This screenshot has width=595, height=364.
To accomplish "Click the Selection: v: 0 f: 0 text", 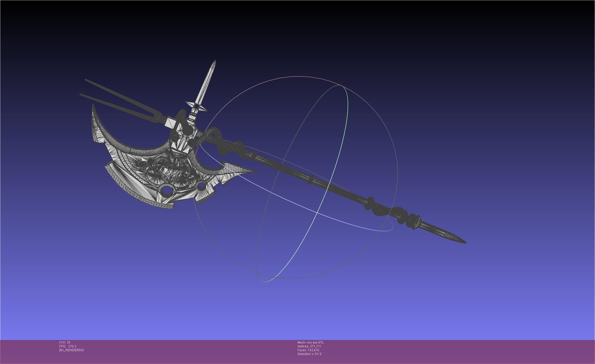I will point(309,354).
